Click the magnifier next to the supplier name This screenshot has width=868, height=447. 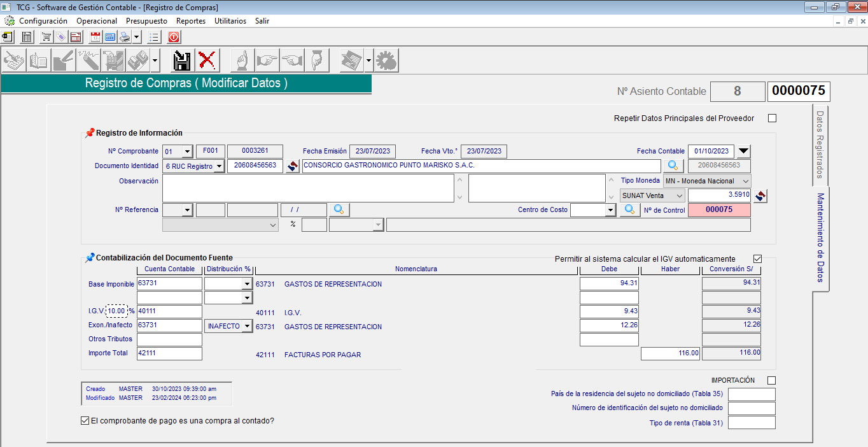673,166
